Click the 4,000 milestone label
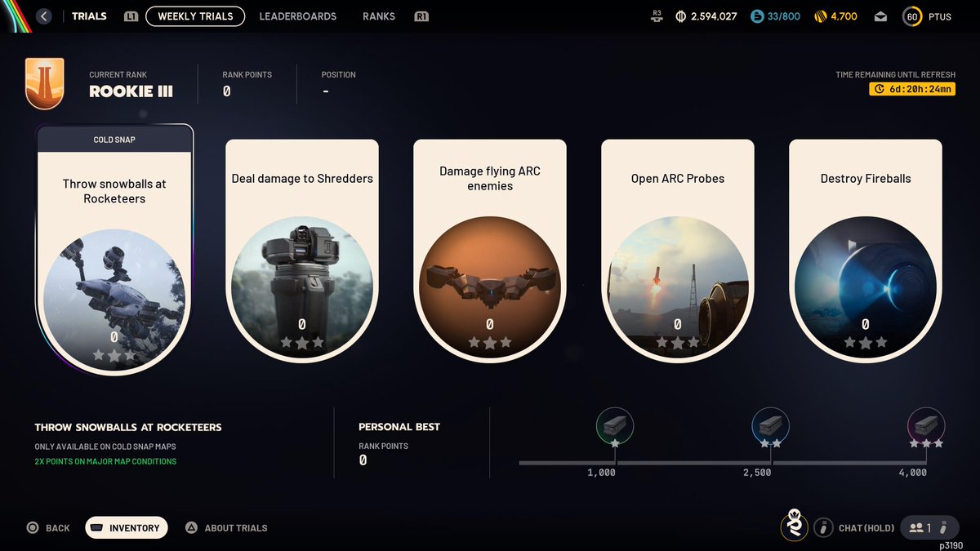Viewport: 980px width, 551px height. [x=913, y=473]
